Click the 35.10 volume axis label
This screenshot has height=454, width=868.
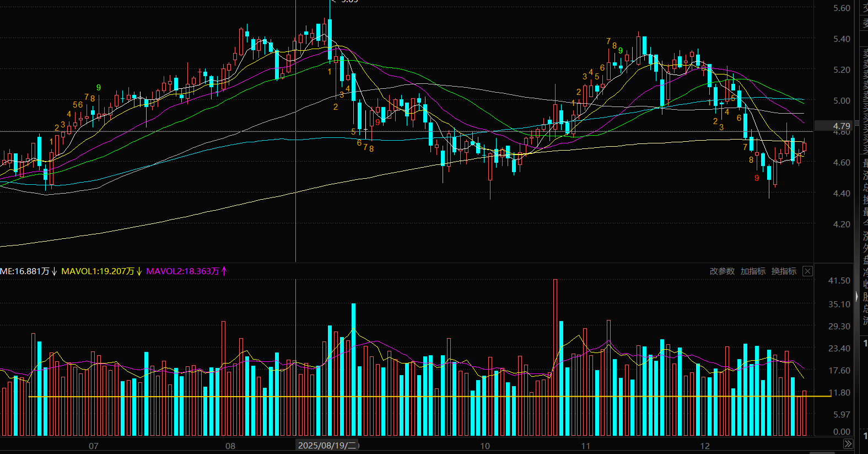(839, 305)
